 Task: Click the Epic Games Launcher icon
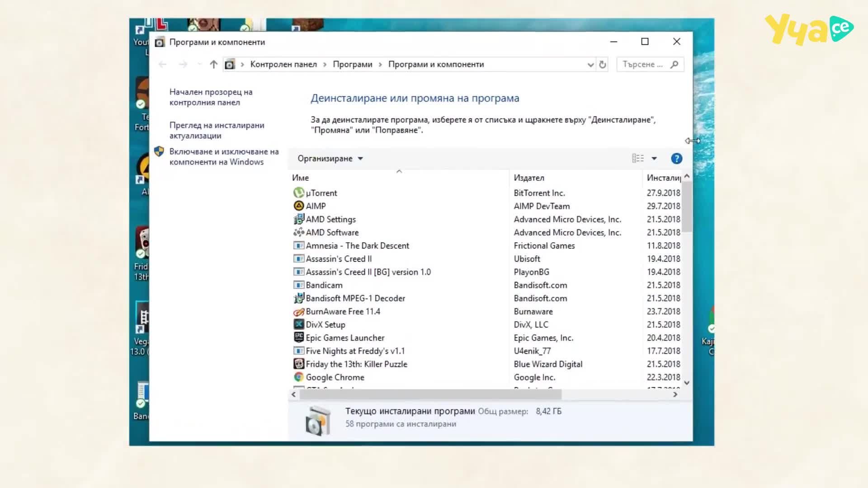click(298, 338)
